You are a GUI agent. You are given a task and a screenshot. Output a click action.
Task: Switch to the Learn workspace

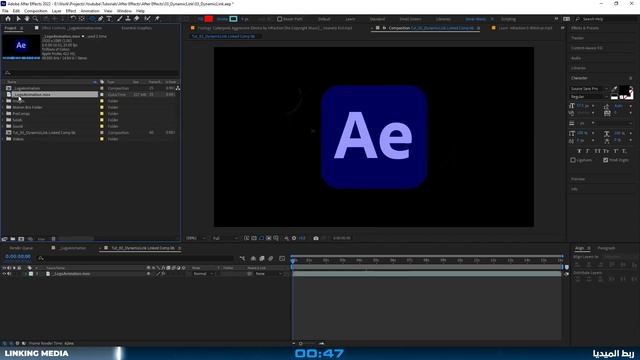pos(350,19)
